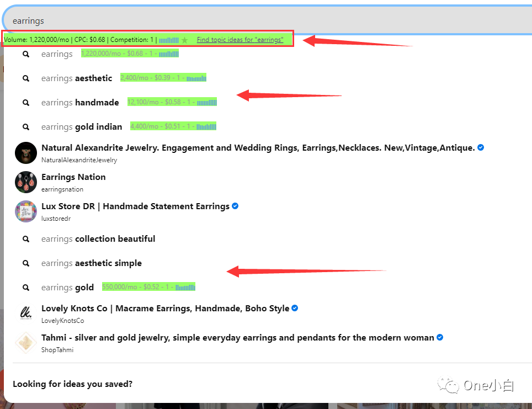This screenshot has width=532, height=409.
Task: Star the earrings keyword in the volume bar
Action: pyautogui.click(x=184, y=40)
